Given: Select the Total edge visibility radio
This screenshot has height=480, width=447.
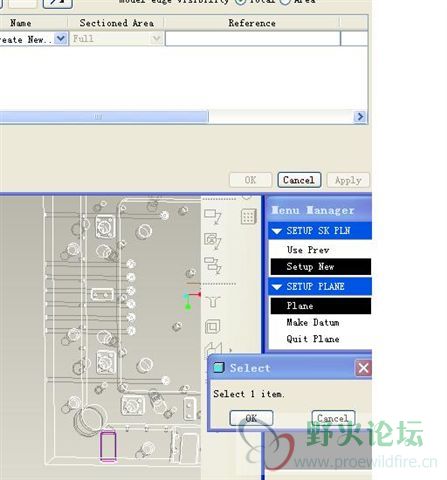Looking at the screenshot, I should click(240, 2).
